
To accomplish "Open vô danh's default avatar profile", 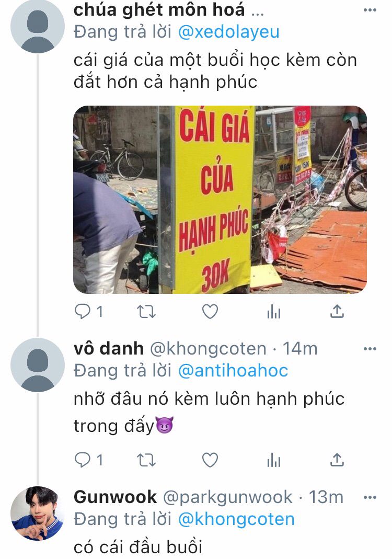I will click(38, 365).
